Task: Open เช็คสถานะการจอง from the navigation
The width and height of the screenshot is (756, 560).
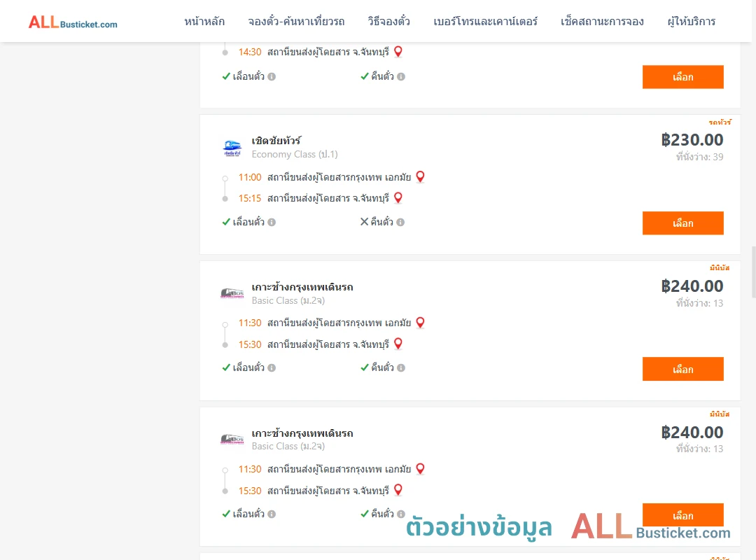Action: coord(602,22)
